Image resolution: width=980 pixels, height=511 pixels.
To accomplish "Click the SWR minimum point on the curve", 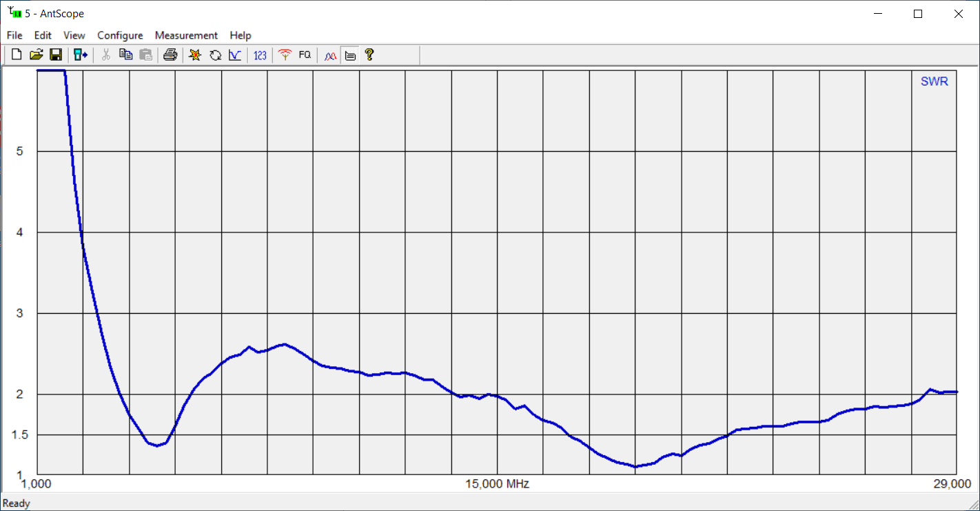I will 635,467.
